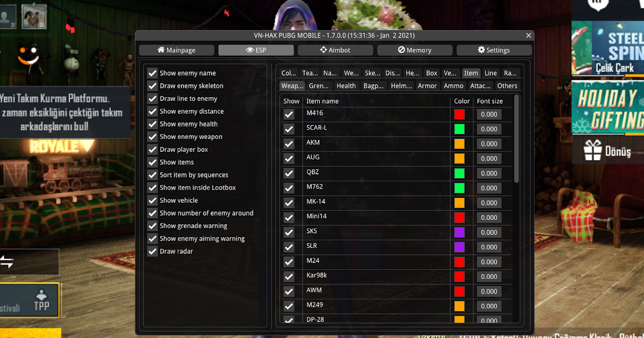Click the item list vertical scrollbar

(x=517, y=138)
